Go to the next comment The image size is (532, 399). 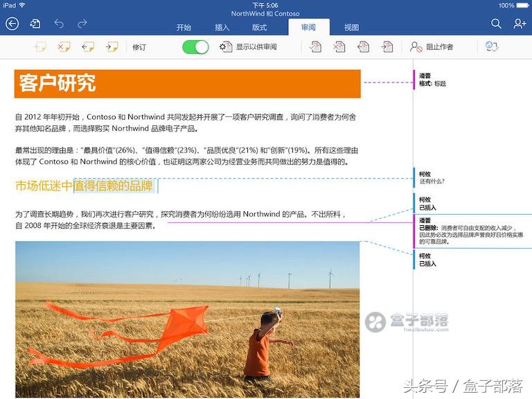point(112,47)
